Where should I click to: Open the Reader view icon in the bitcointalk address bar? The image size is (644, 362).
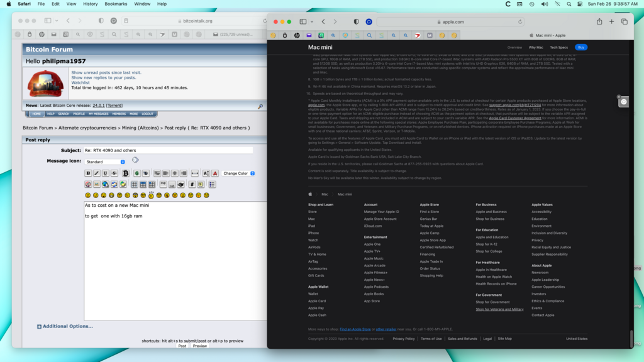pos(126,21)
